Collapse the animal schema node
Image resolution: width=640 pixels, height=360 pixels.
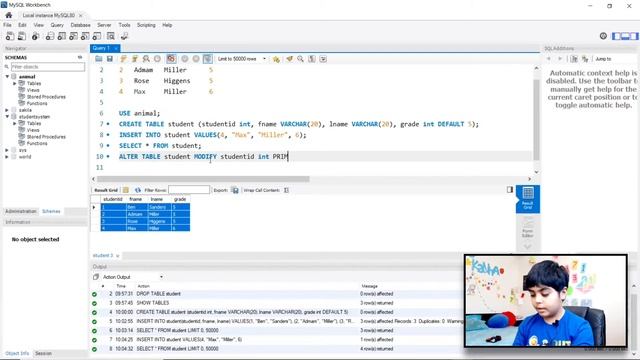[x=7, y=77]
